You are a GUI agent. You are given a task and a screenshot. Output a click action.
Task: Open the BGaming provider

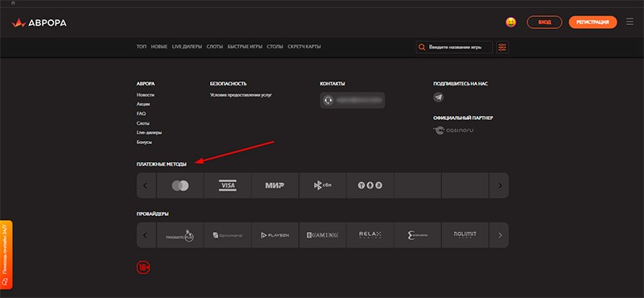(323, 235)
